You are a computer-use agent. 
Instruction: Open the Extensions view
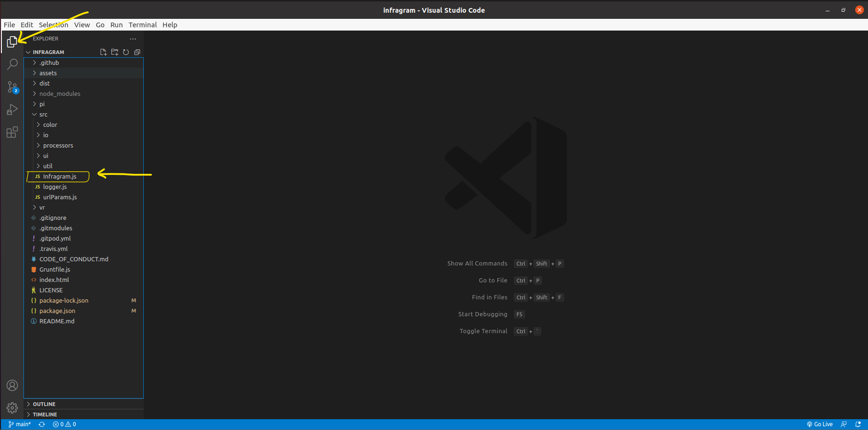click(12, 132)
